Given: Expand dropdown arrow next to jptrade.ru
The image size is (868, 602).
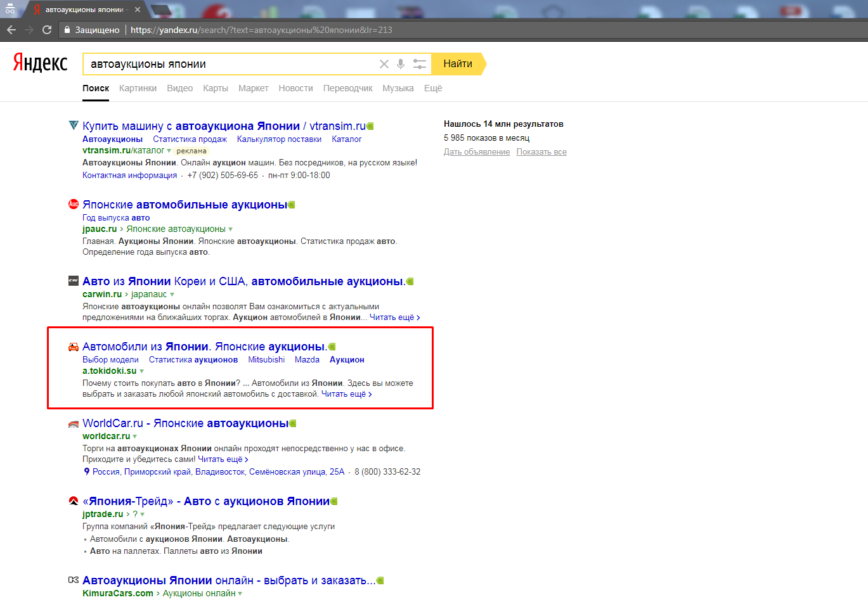Looking at the screenshot, I should tap(143, 515).
